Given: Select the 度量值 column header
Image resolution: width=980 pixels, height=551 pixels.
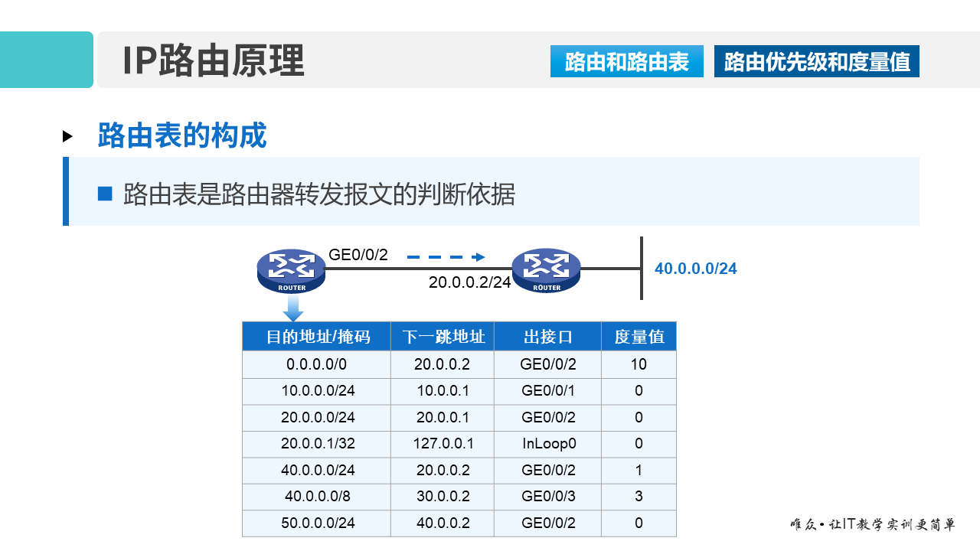Looking at the screenshot, I should [x=639, y=336].
